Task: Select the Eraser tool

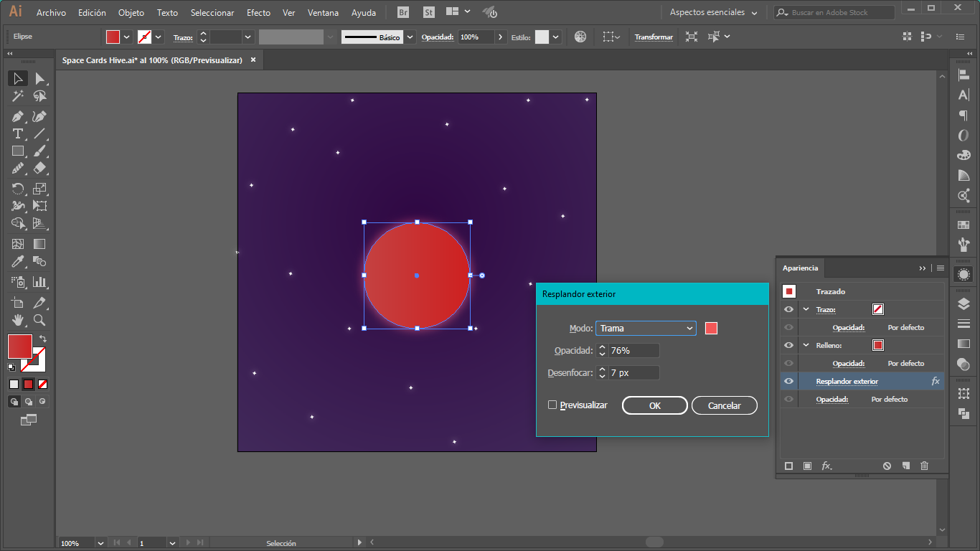Action: [40, 169]
